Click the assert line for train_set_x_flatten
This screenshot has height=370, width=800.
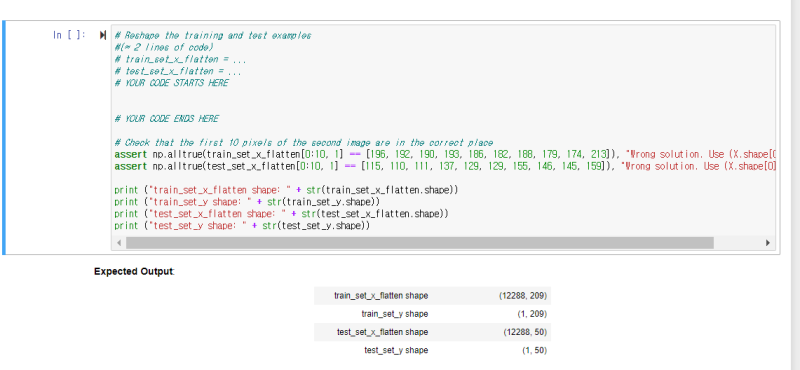pos(444,155)
